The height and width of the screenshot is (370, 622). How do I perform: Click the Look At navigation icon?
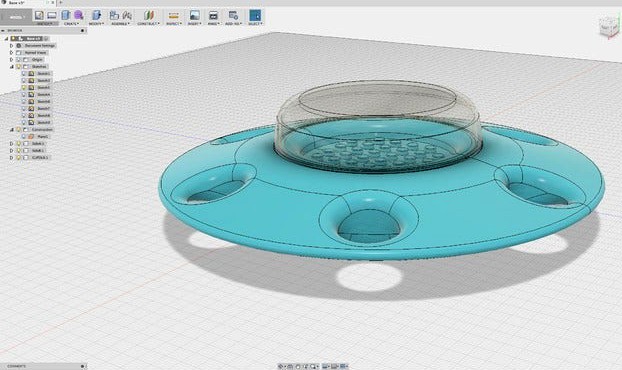(290, 366)
